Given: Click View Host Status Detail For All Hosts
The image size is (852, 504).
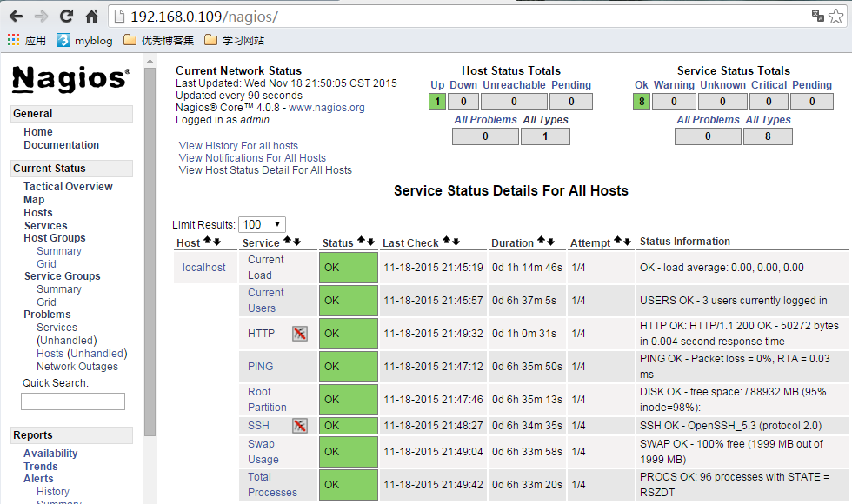Looking at the screenshot, I should [x=265, y=170].
